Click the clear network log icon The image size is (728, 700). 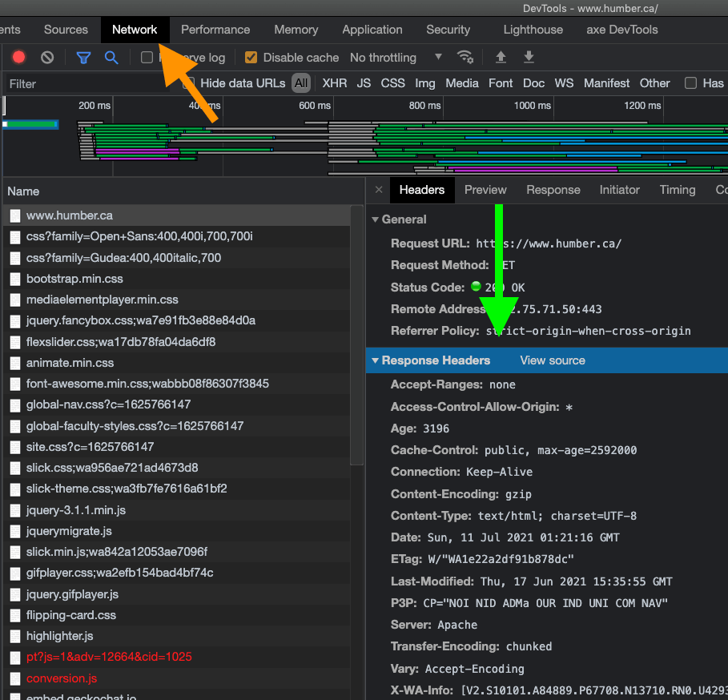pyautogui.click(x=47, y=58)
